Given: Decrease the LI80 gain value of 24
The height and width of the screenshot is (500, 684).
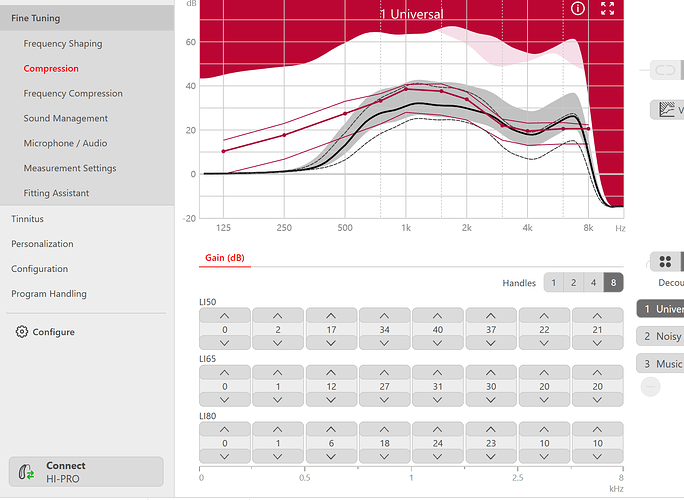Looking at the screenshot, I should coord(438,457).
